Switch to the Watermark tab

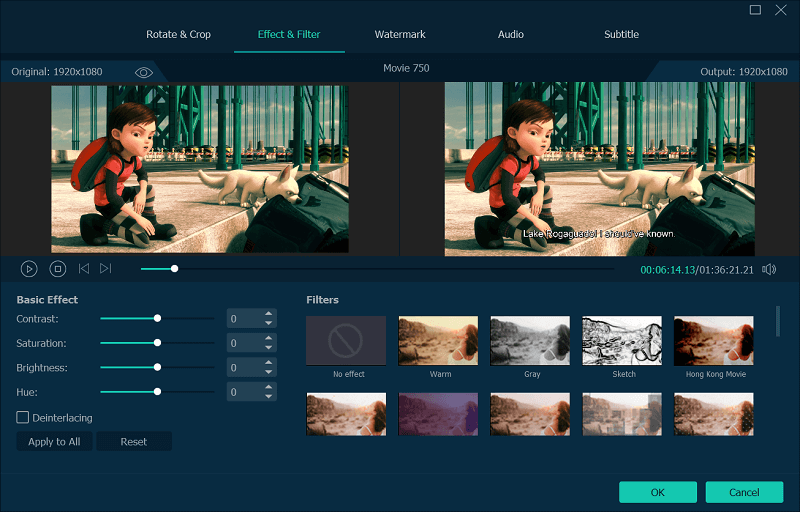point(400,34)
